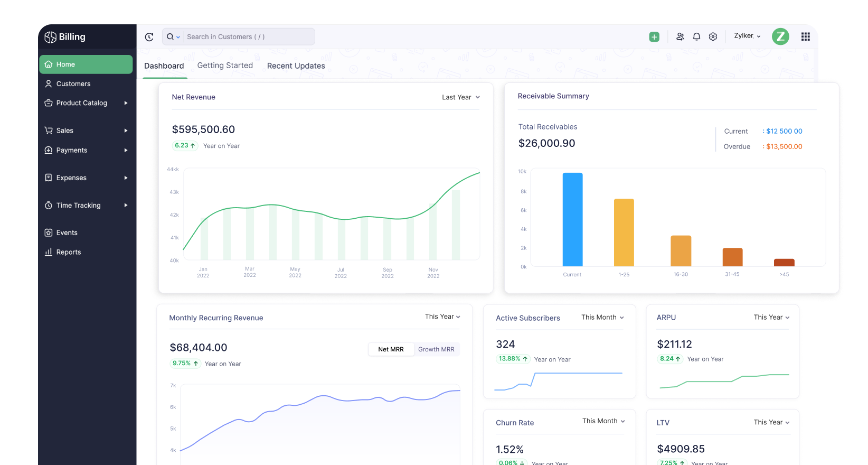The width and height of the screenshot is (868, 465).
Task: Open the Active Subscribers This Month dropdown
Action: [602, 318]
